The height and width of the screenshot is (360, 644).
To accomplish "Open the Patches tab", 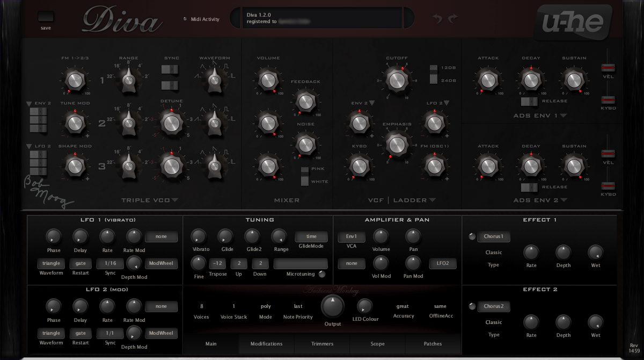I will (x=433, y=344).
